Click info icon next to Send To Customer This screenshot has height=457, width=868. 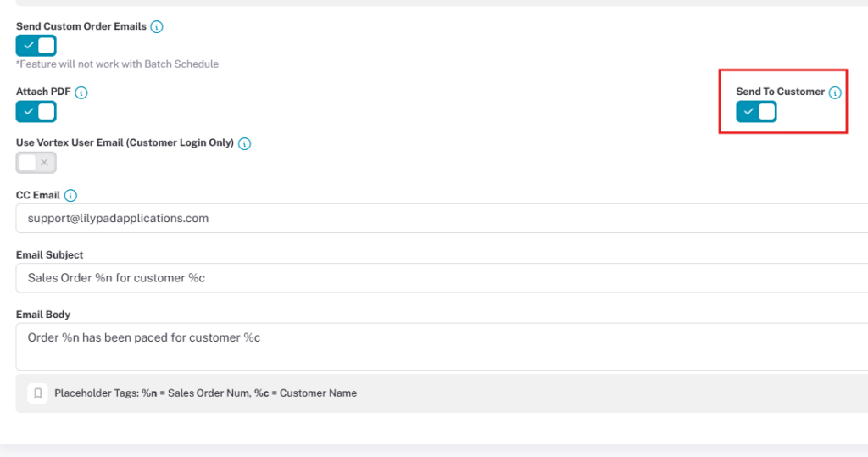[835, 92]
